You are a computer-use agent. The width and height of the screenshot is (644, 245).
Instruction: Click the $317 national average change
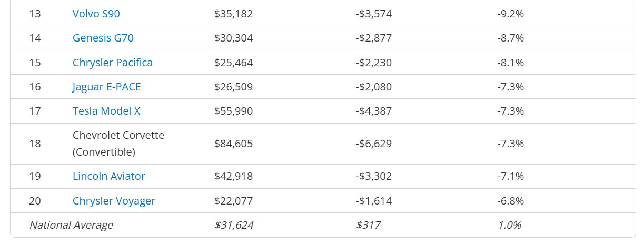(368, 225)
